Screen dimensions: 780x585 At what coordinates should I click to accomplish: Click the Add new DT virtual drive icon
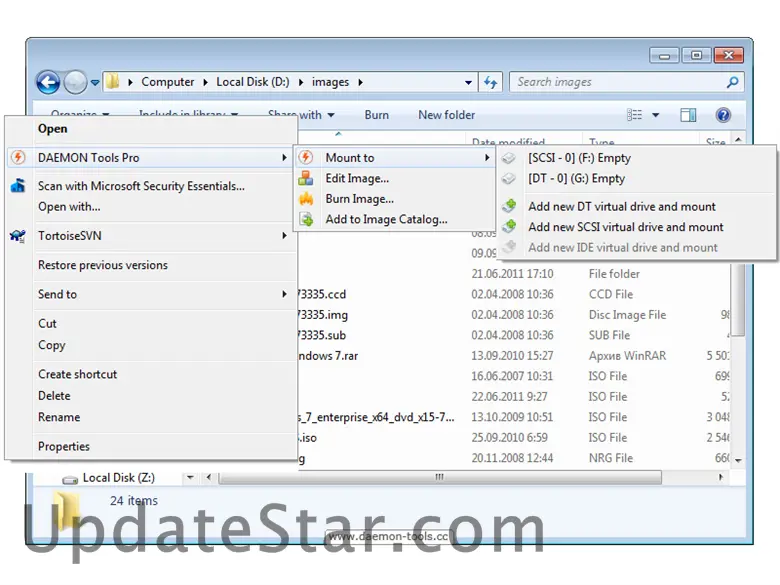tap(509, 206)
